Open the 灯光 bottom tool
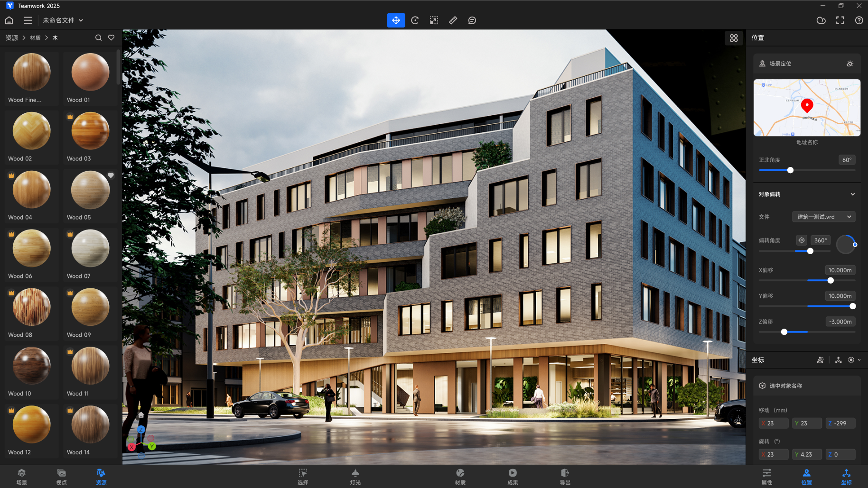The height and width of the screenshot is (488, 868). click(x=355, y=477)
